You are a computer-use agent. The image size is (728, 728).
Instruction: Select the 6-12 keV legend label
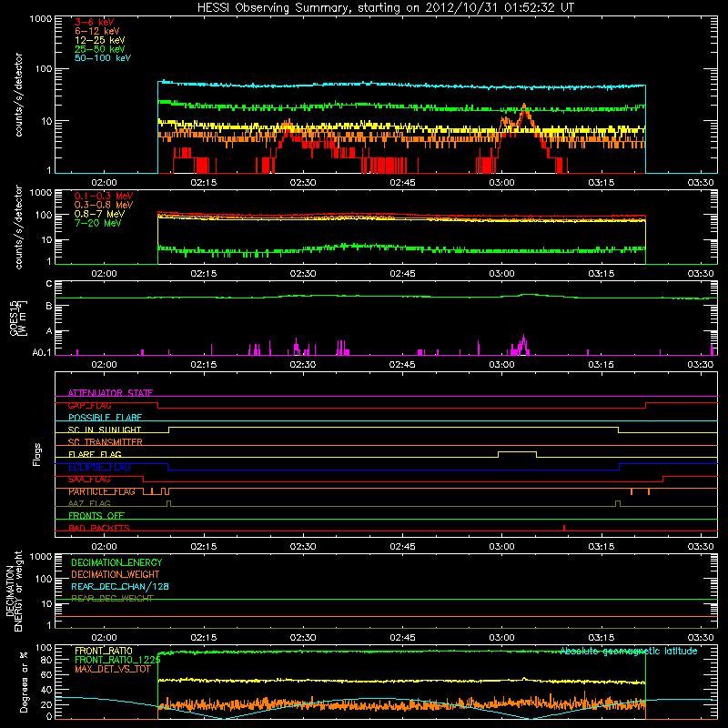point(97,31)
